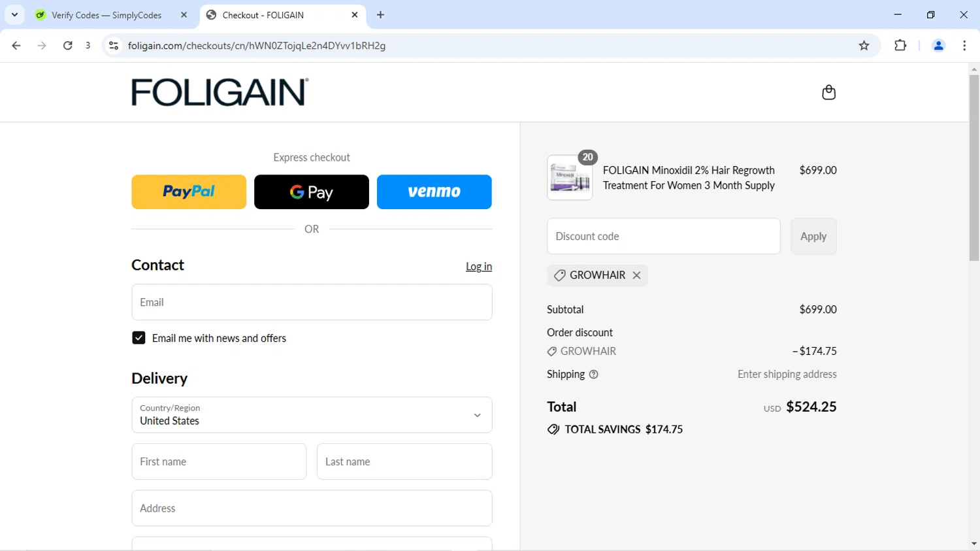Restore down the browser window
This screenshot has width=980, height=551.
click(931, 14)
